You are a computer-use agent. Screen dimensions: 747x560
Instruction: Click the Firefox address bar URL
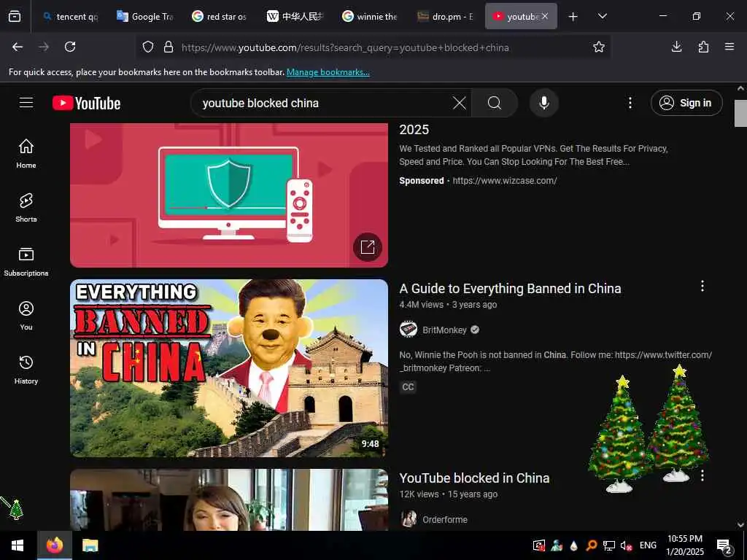click(345, 47)
